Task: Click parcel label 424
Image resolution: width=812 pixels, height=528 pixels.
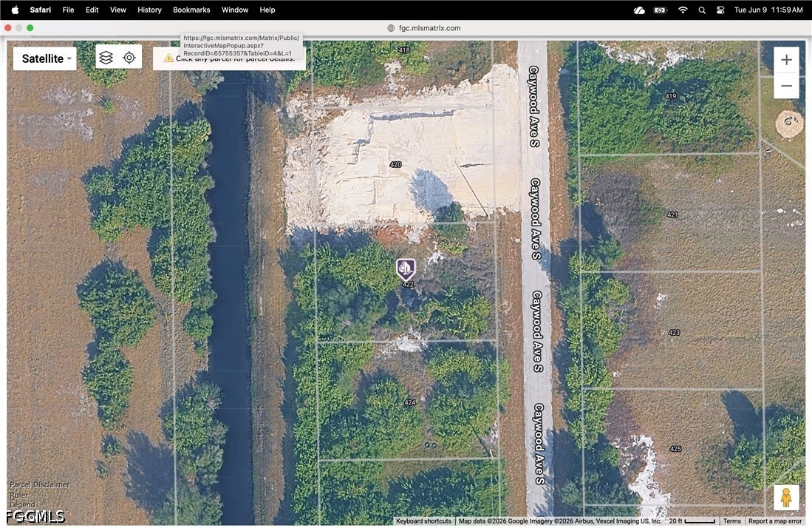Action: (x=410, y=402)
